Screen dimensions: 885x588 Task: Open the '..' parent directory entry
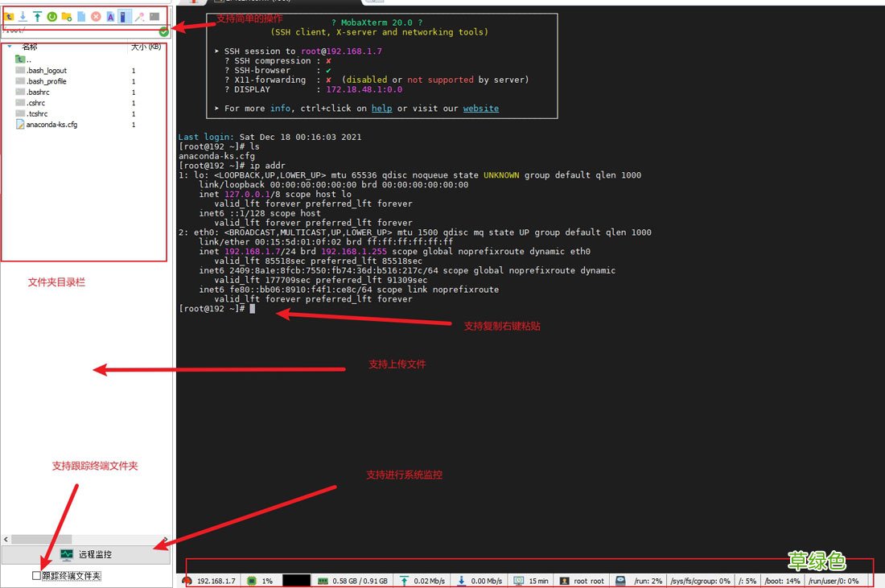click(29, 60)
